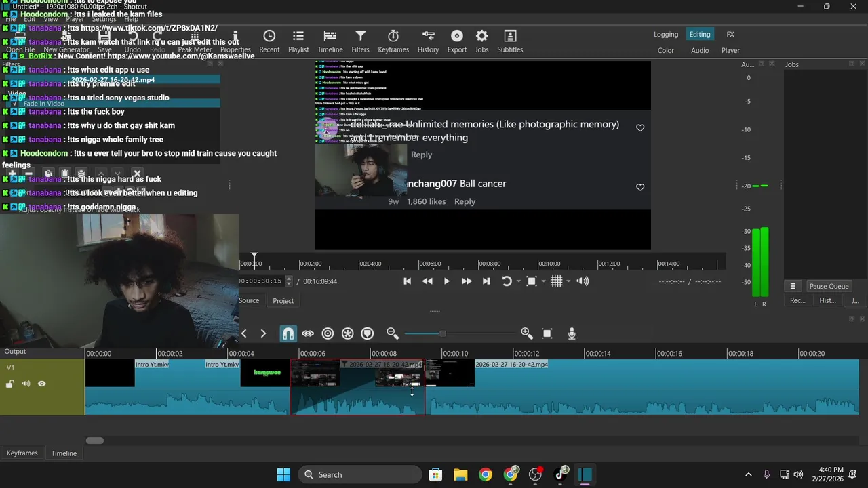Toggle ripple trim and drop
The height and width of the screenshot is (488, 868).
point(328,333)
